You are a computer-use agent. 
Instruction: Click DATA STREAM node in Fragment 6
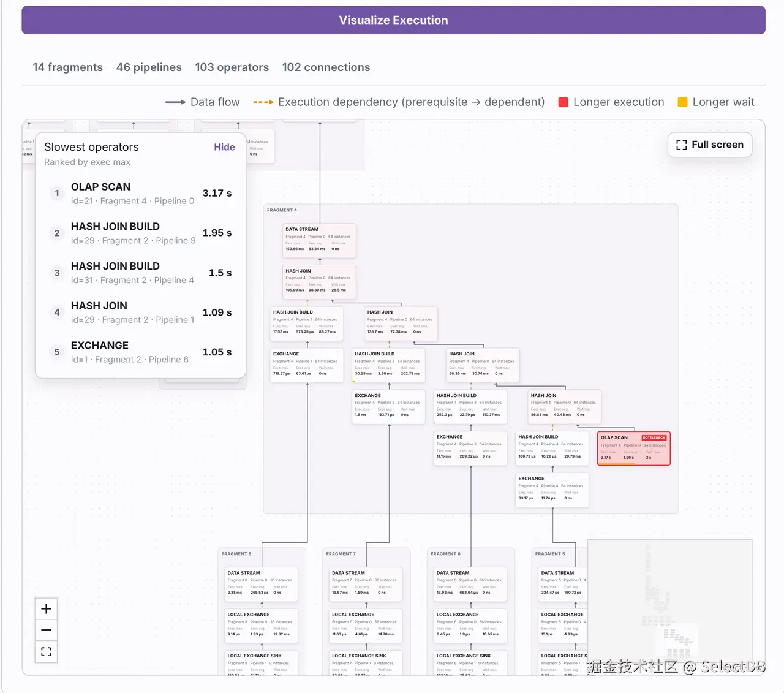point(470,584)
